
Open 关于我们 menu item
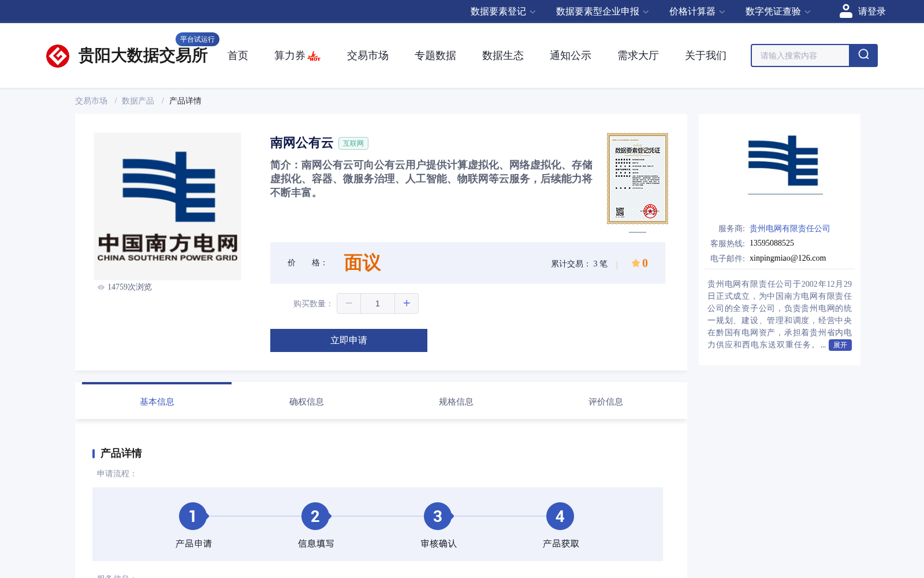tap(706, 55)
